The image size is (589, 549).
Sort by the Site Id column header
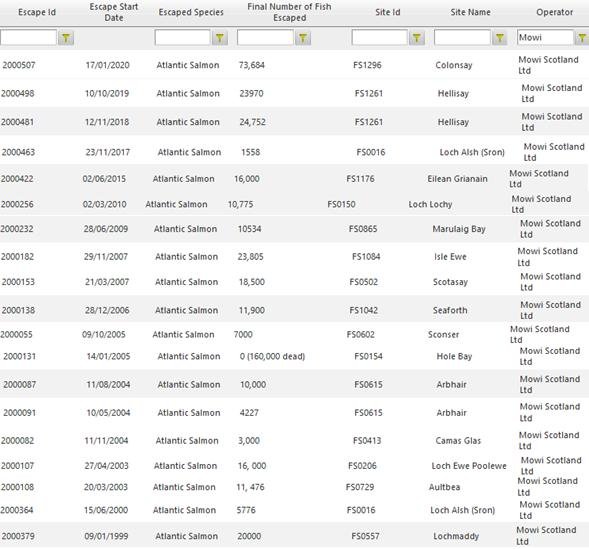click(388, 12)
